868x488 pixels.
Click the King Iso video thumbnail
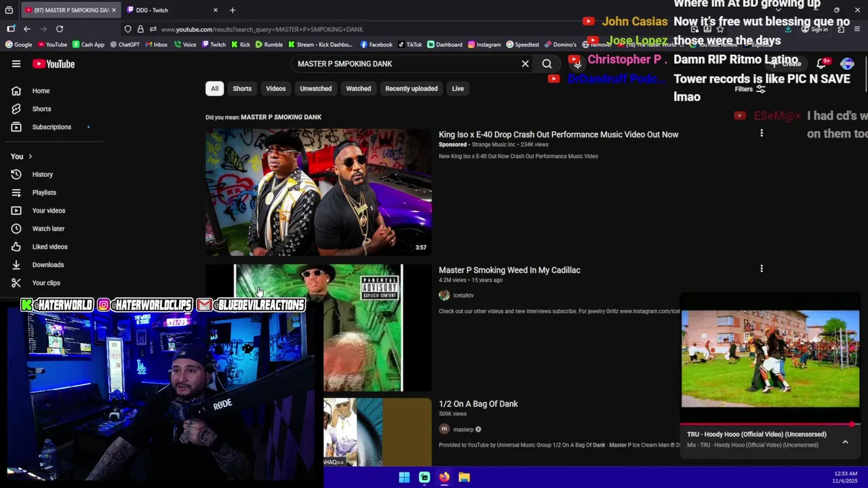[x=318, y=192]
